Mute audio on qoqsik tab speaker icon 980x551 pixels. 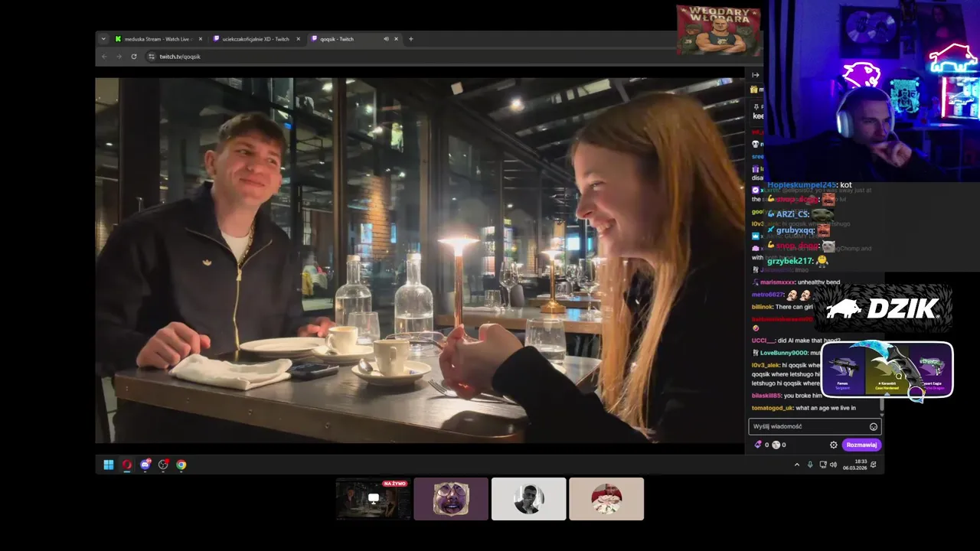(x=386, y=39)
